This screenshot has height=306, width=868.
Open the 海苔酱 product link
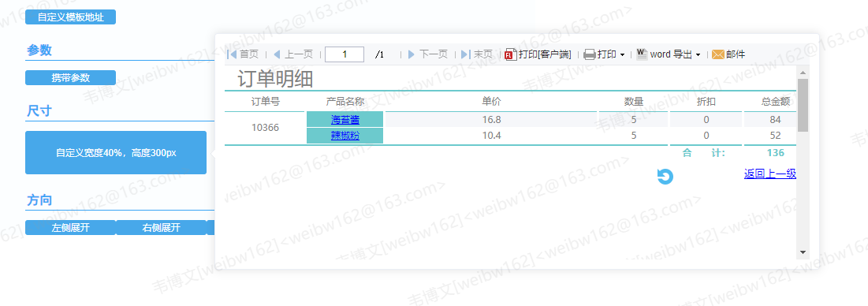click(345, 120)
